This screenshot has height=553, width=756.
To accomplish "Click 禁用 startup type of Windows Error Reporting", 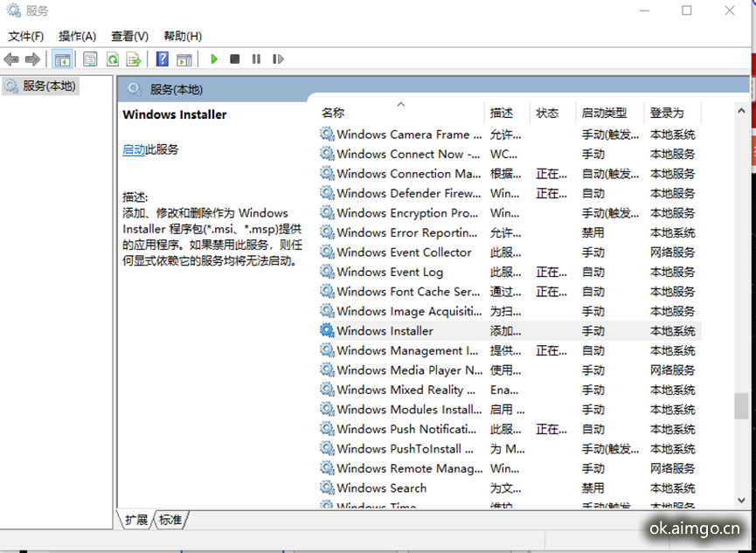I will coord(593,232).
